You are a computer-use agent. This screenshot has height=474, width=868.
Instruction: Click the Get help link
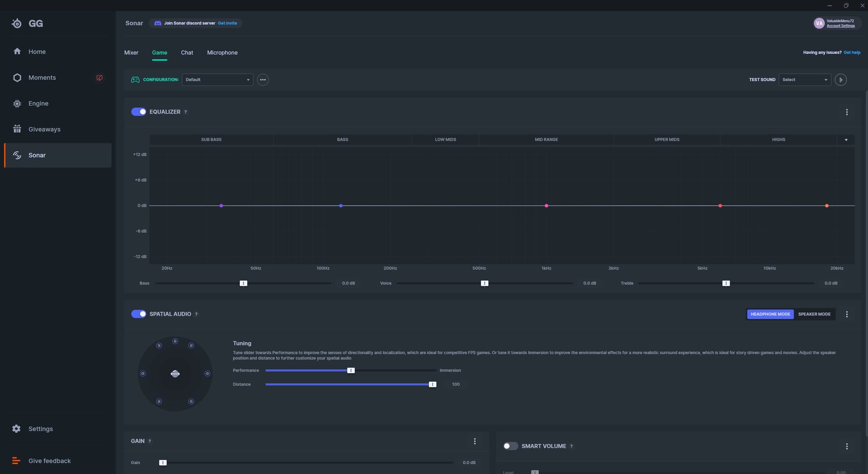point(852,53)
